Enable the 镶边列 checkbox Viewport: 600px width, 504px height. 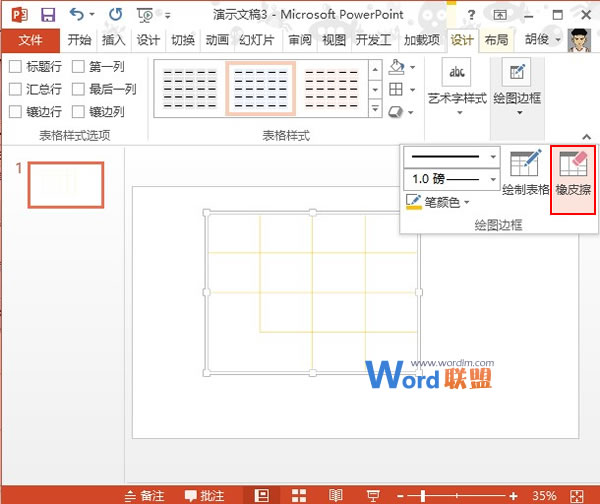point(78,112)
